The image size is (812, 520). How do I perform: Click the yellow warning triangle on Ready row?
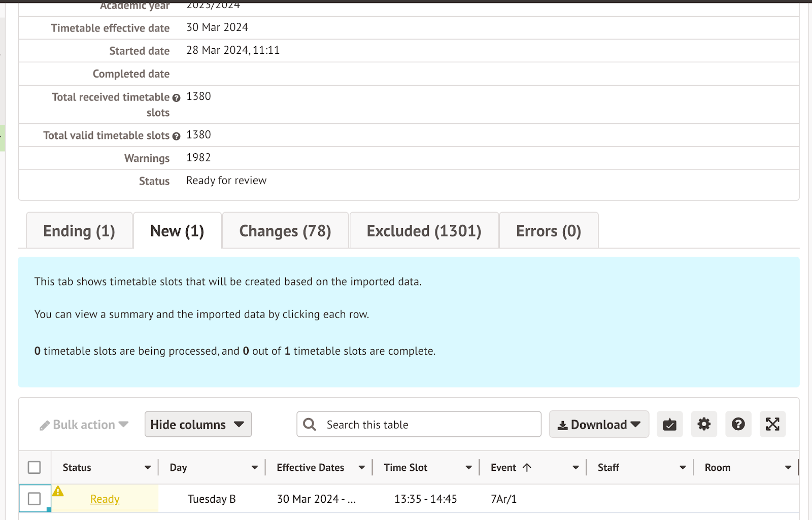(58, 491)
